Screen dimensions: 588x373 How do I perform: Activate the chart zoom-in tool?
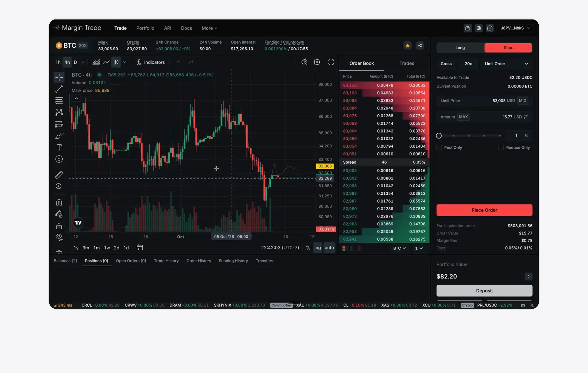(x=59, y=186)
